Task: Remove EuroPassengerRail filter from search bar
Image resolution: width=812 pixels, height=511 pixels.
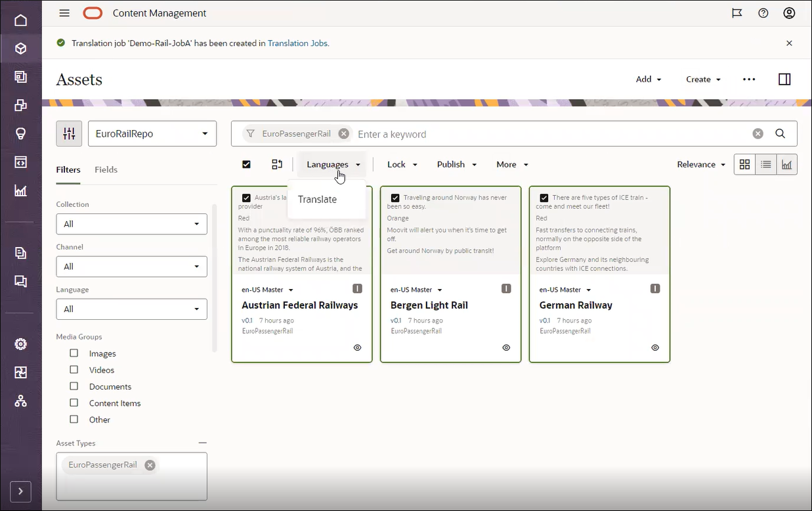Action: 343,133
